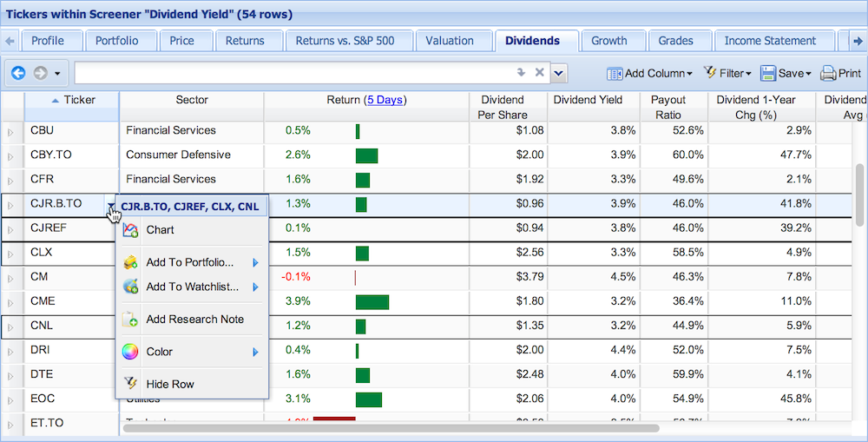This screenshot has width=868, height=442.
Task: Expand the CME row triangle
Action: (x=10, y=303)
